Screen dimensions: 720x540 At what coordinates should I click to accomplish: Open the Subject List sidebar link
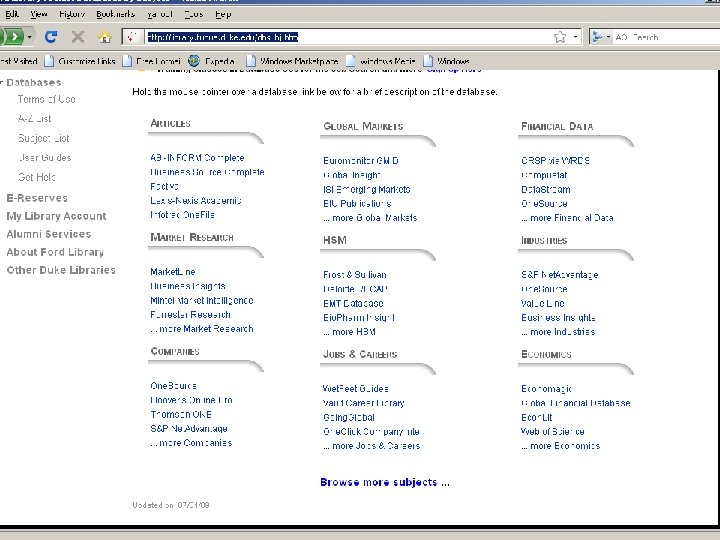[44, 138]
